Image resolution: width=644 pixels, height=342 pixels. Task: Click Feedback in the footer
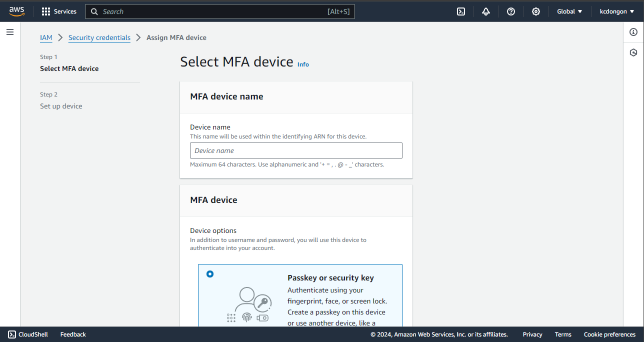(73, 334)
